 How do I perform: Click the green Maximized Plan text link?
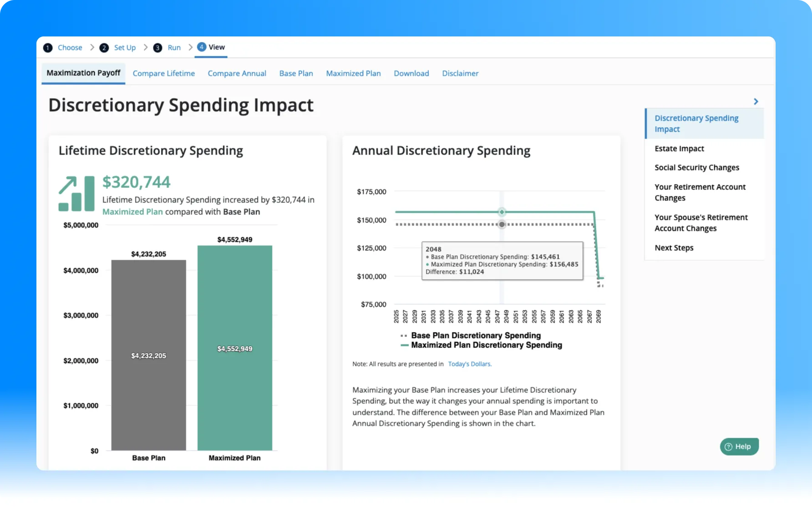click(x=132, y=212)
